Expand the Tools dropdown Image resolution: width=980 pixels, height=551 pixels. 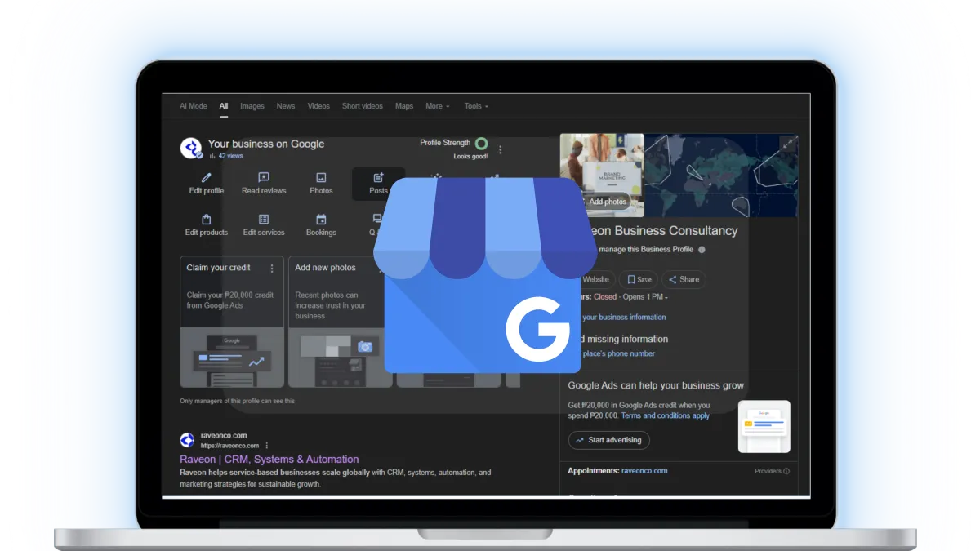pos(477,106)
